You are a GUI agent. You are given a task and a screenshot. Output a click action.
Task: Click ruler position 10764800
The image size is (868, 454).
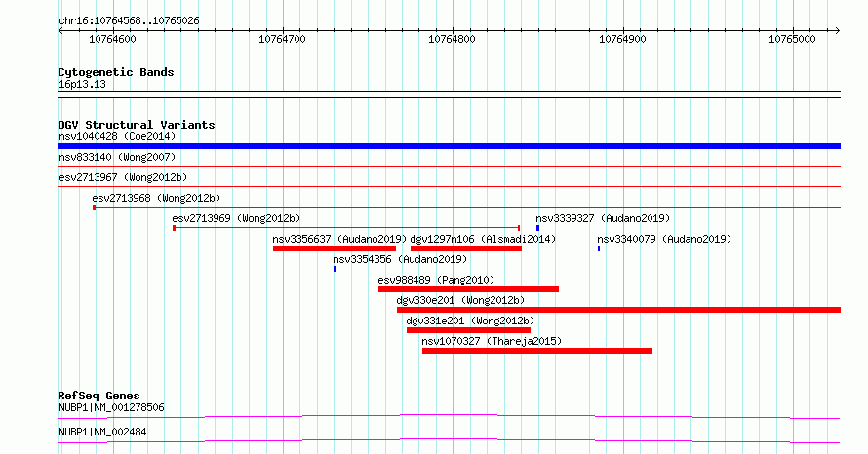tap(453, 39)
